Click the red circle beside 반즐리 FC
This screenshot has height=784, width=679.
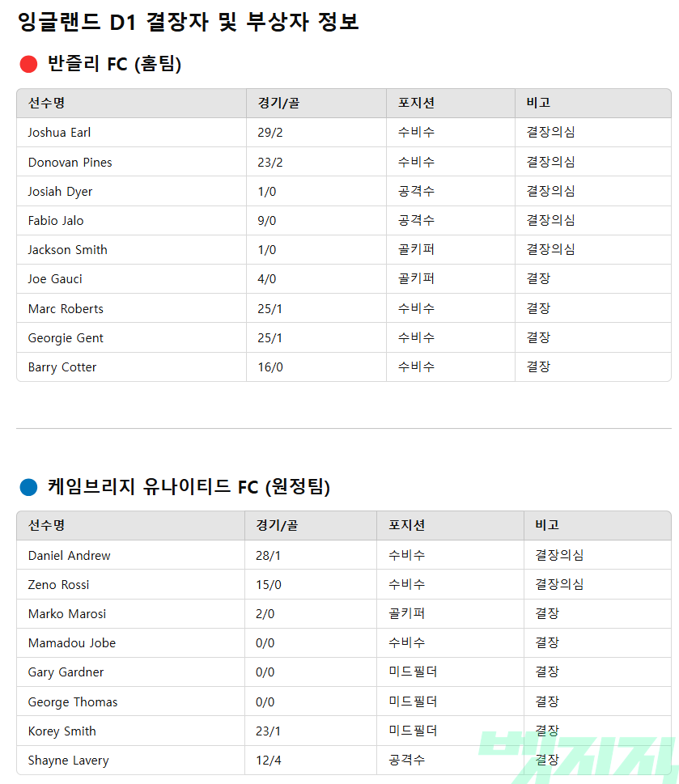point(28,65)
